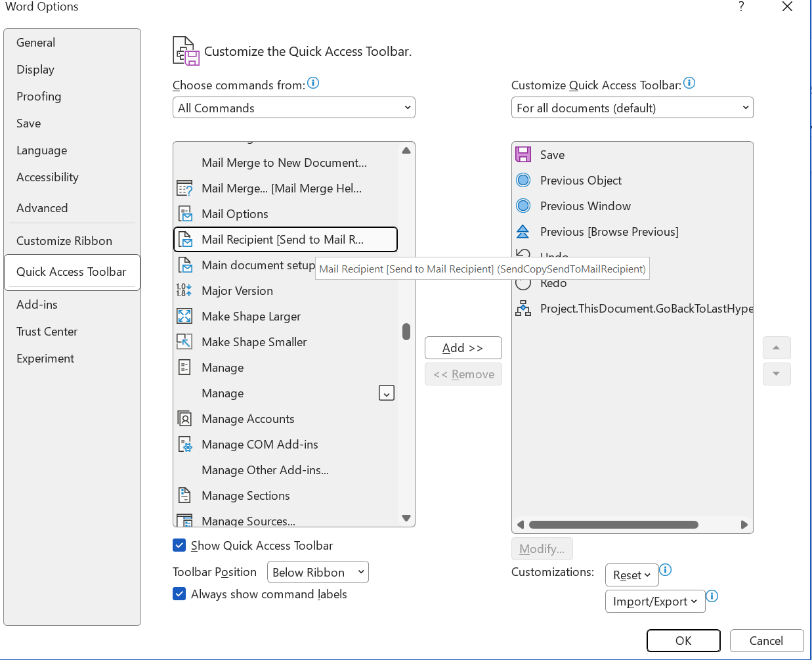
Task: Click scroll-up arrow of the commands list
Action: point(406,150)
